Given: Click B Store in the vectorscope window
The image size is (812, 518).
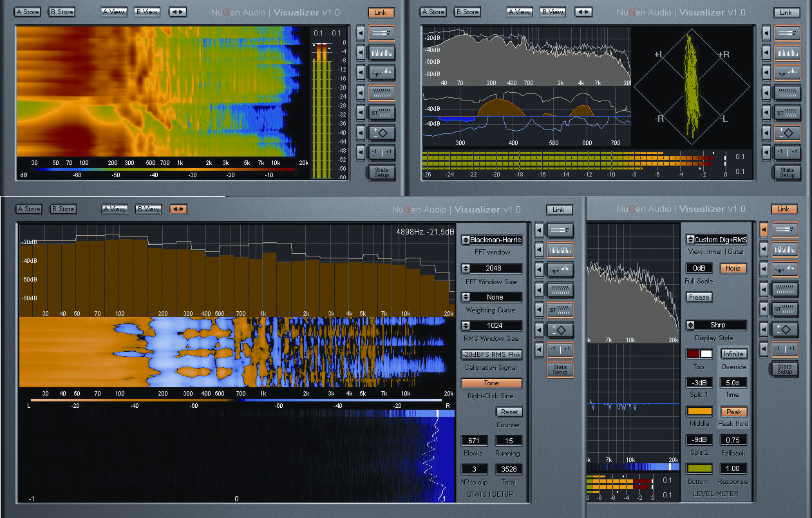Looking at the screenshot, I should click(x=467, y=12).
